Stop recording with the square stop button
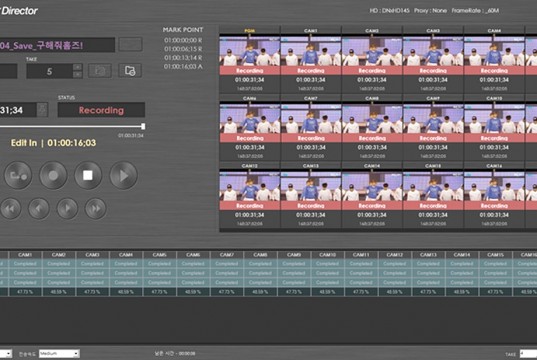537x360 pixels. click(88, 175)
